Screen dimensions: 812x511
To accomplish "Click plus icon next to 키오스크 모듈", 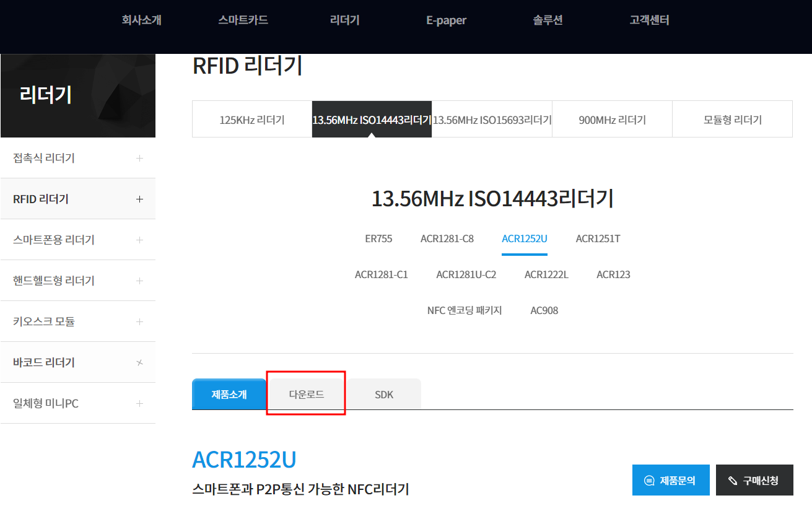I will coord(139,322).
